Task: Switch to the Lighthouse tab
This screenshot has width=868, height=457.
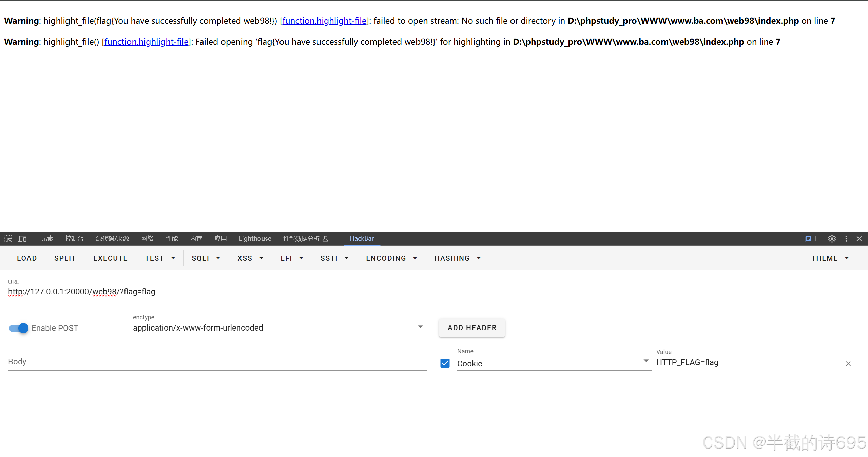Action: [x=255, y=239]
